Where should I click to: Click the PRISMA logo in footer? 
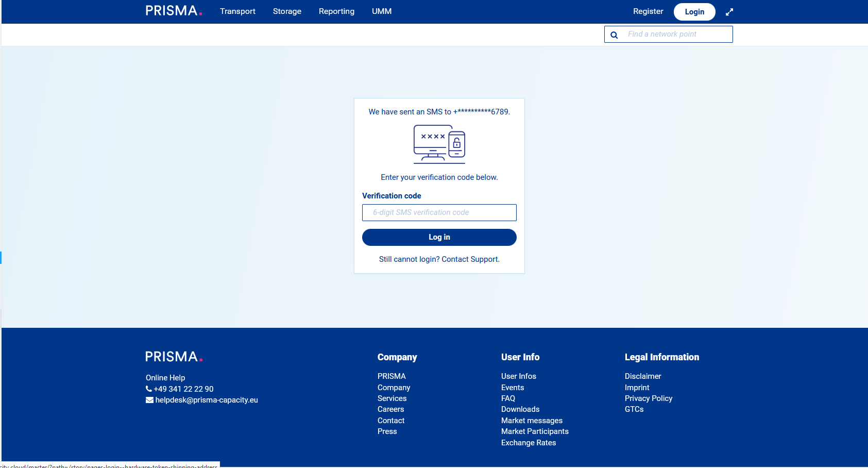point(174,357)
